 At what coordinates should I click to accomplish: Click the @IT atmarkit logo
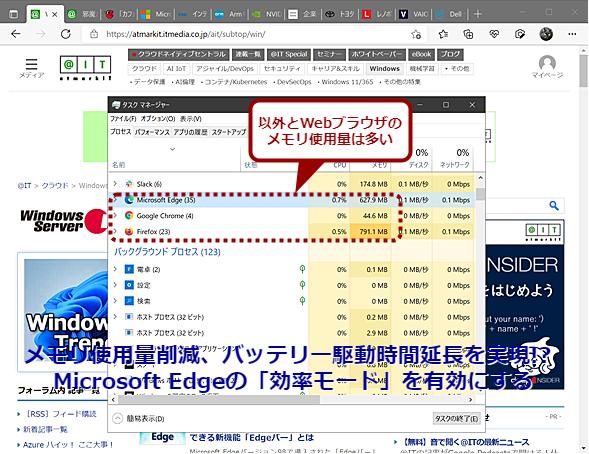86,68
